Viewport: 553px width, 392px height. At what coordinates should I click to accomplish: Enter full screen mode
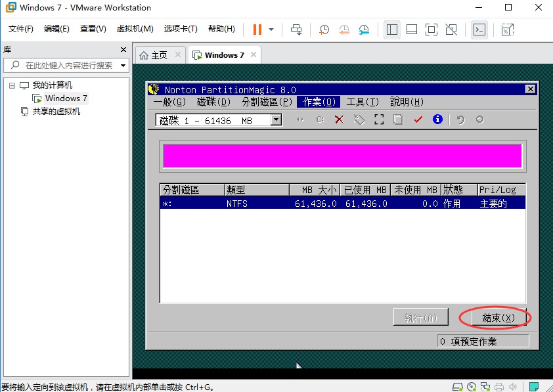[431, 30]
